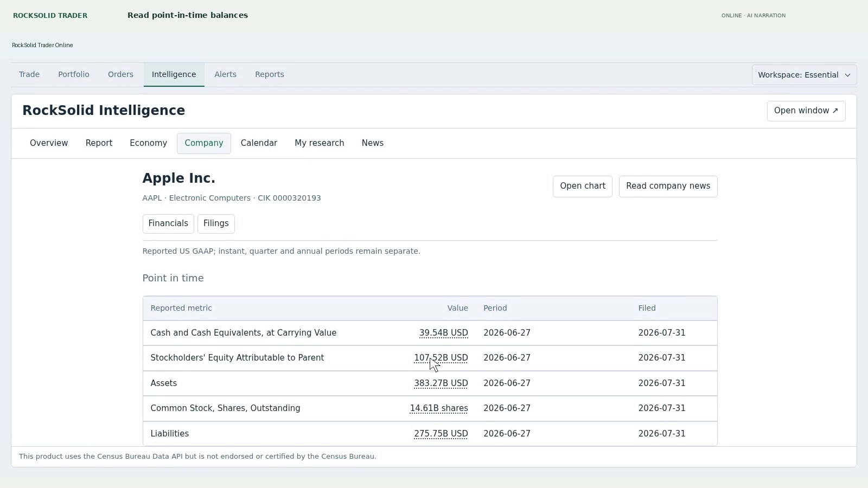Click the Point in time heading
Viewport: 868px width, 488px height.
point(173,278)
